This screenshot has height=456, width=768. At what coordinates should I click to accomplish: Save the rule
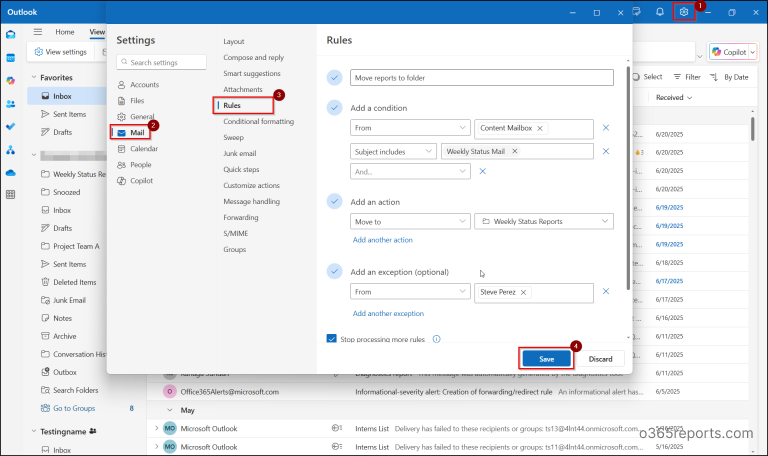click(x=547, y=359)
